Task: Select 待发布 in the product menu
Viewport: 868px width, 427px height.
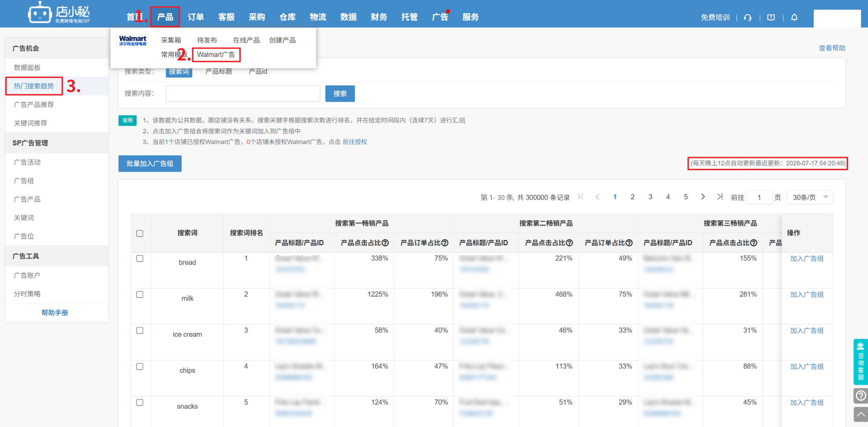Action: [207, 40]
